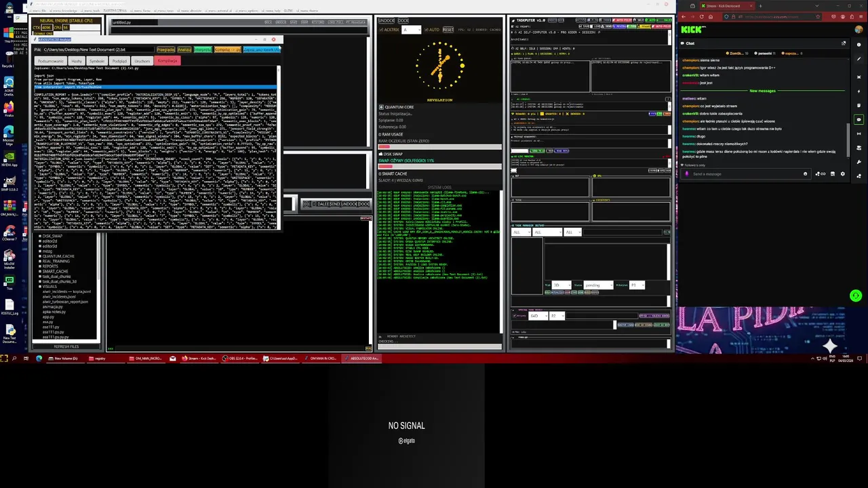This screenshot has height=488, width=868.
Task: Click the info icon in Kick sidebar
Action: [859, 44]
